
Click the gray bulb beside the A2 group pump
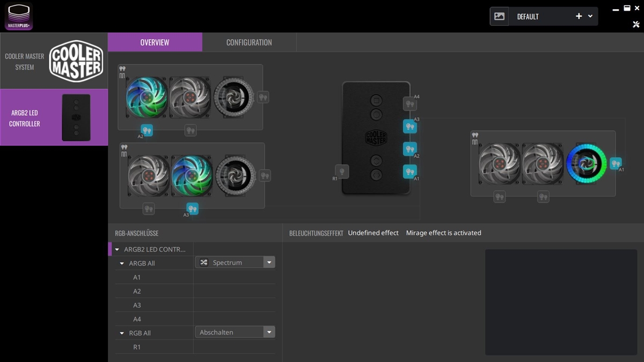tap(263, 97)
